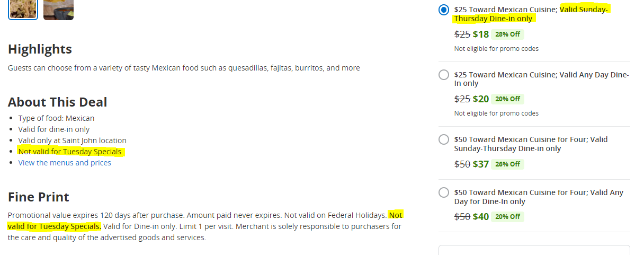644x255 pixels.
Task: Click the 'Type of food: Mexican' bullet
Action: [57, 118]
